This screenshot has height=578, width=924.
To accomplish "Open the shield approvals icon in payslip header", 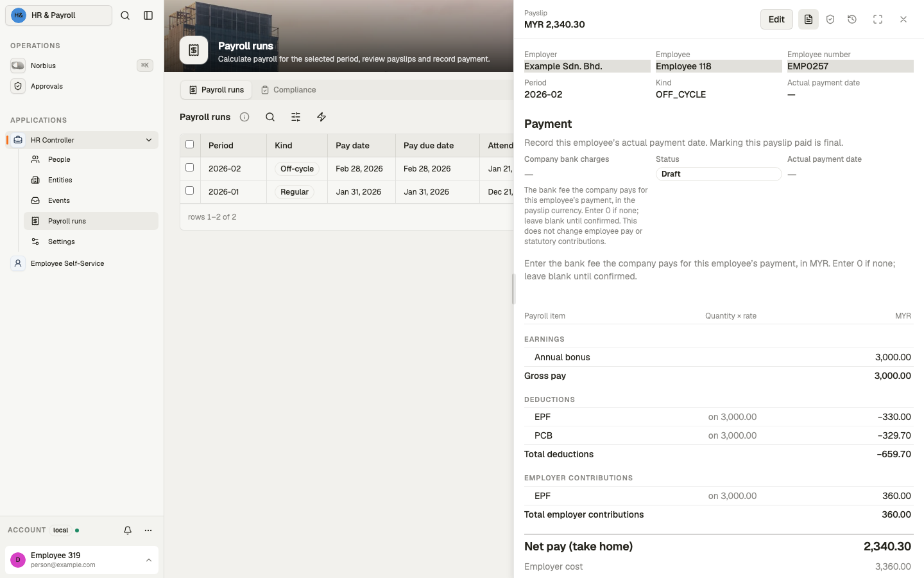I will pyautogui.click(x=830, y=19).
